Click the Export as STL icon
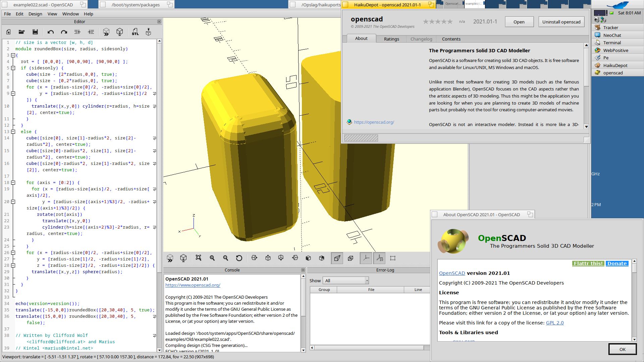Viewport: 644px width, 362px height. (135, 32)
